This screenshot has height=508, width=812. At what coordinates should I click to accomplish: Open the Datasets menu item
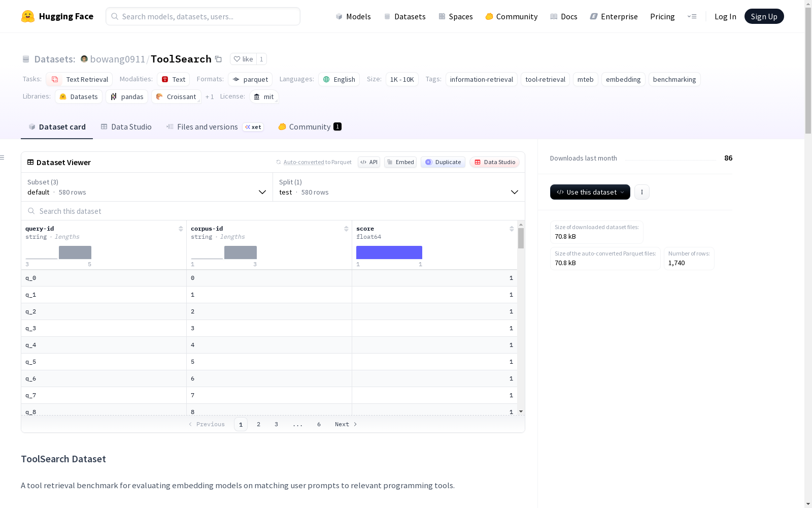(x=404, y=16)
